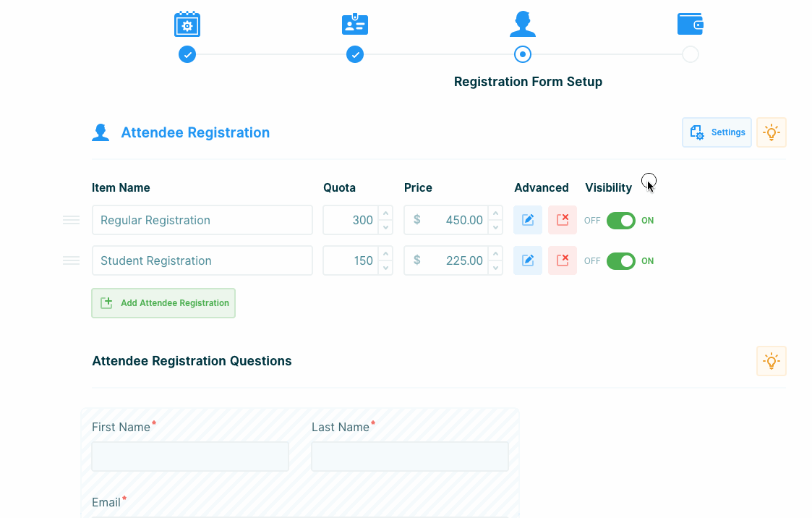Click Add Attendee Registration button
The image size is (812, 518).
pos(163,303)
